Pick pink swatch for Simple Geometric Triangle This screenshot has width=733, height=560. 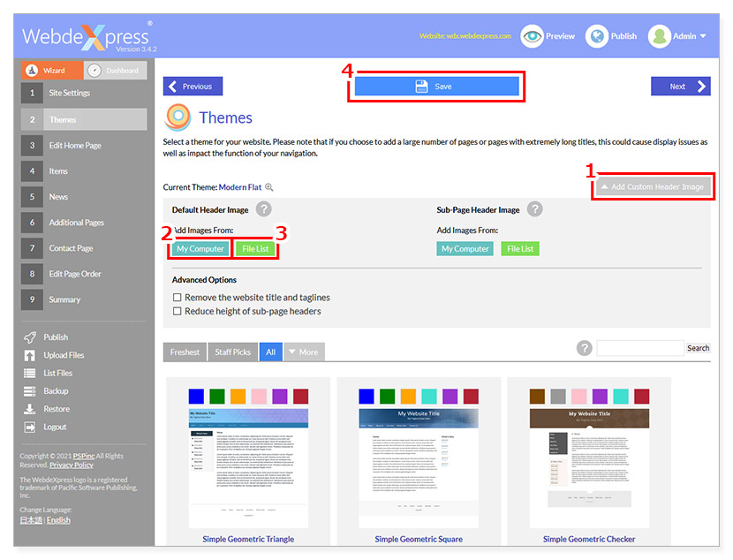click(x=259, y=397)
